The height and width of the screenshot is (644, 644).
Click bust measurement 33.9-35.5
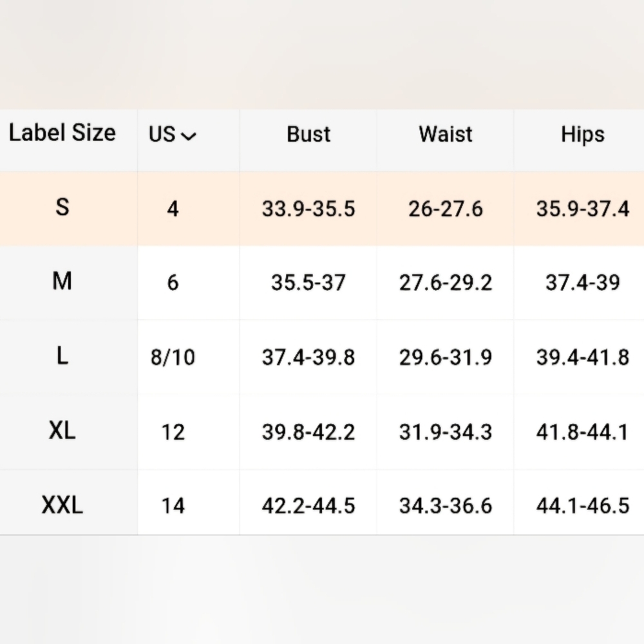pyautogui.click(x=308, y=209)
